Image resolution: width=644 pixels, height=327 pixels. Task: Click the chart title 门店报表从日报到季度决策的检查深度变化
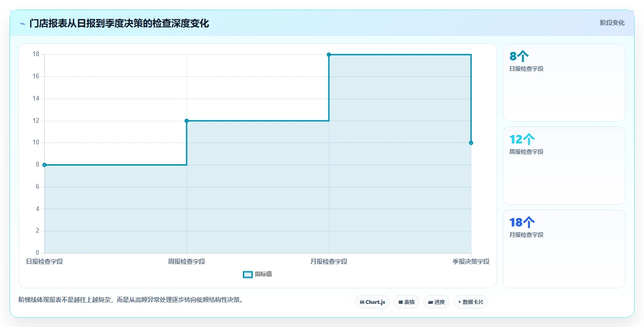[x=119, y=23]
